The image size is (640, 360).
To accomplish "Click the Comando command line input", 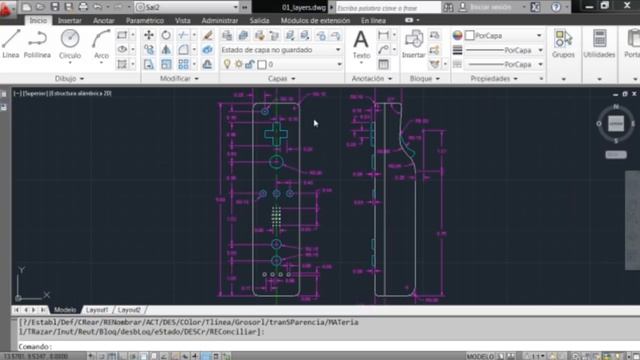I will pyautogui.click(x=327, y=346).
